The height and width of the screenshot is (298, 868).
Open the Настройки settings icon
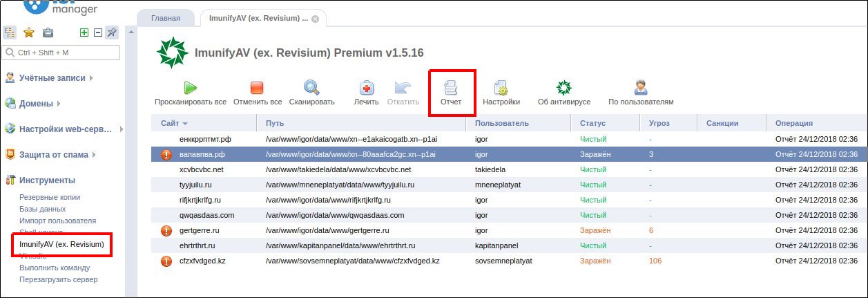coord(501,88)
